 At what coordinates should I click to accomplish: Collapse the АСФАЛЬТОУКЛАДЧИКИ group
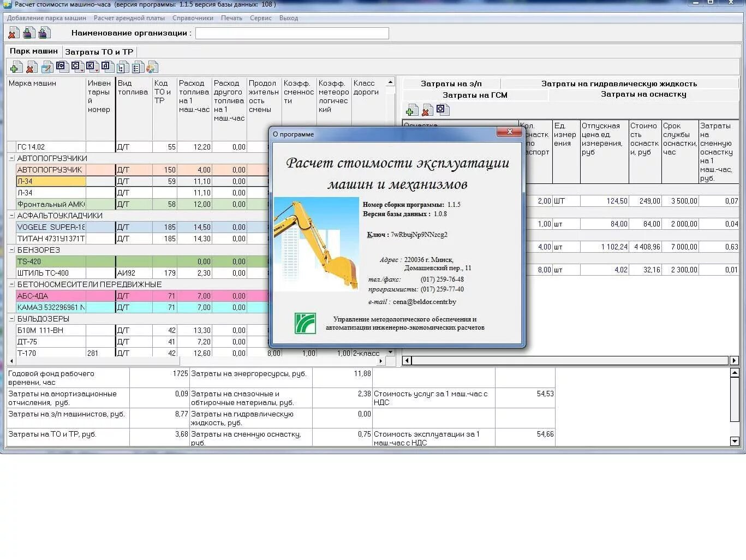(11, 216)
